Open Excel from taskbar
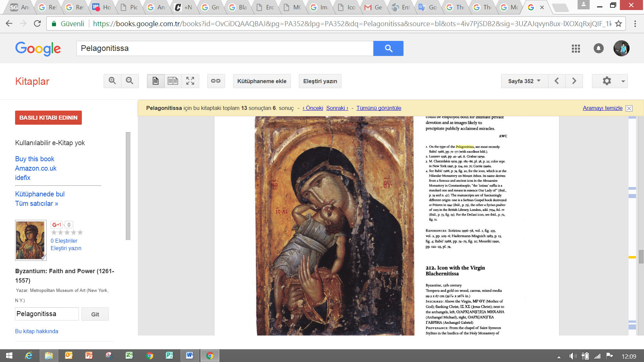Image resolution: width=644 pixels, height=362 pixels. click(x=129, y=356)
